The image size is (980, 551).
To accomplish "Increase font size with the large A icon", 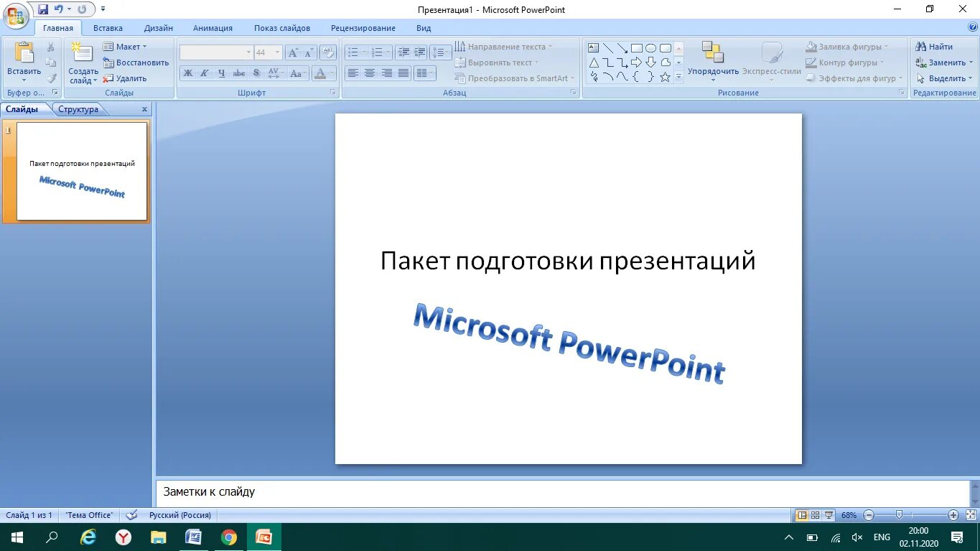I will click(293, 52).
